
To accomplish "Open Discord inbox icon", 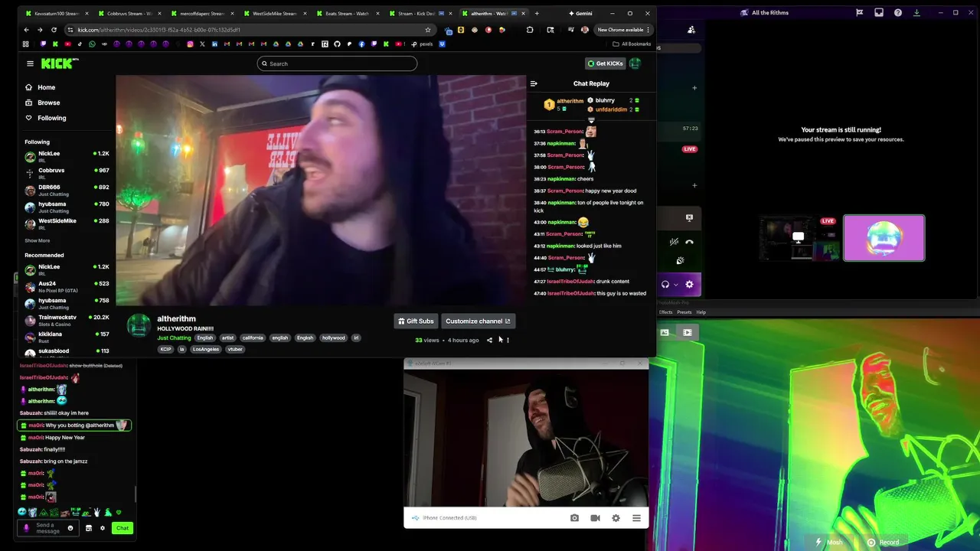I will (879, 13).
